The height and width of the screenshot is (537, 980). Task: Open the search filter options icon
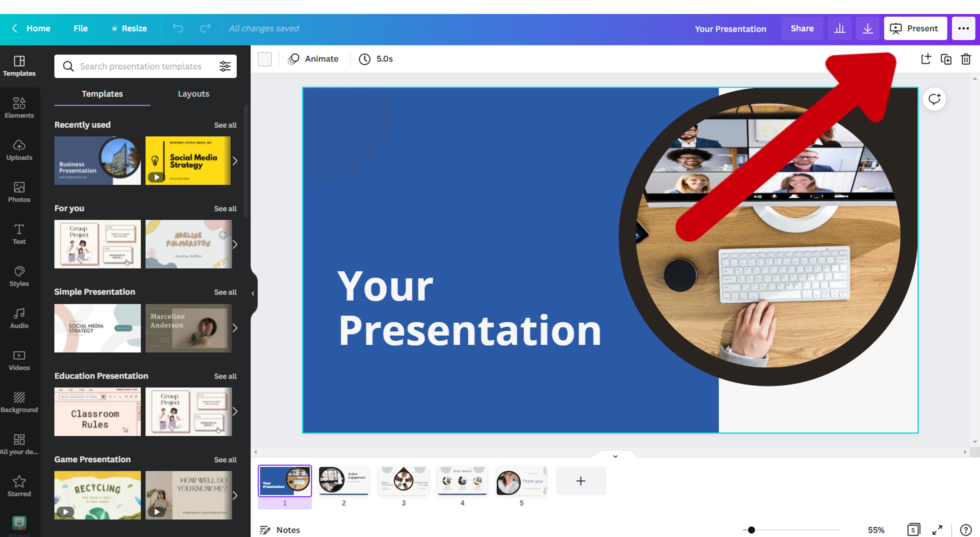tap(224, 66)
